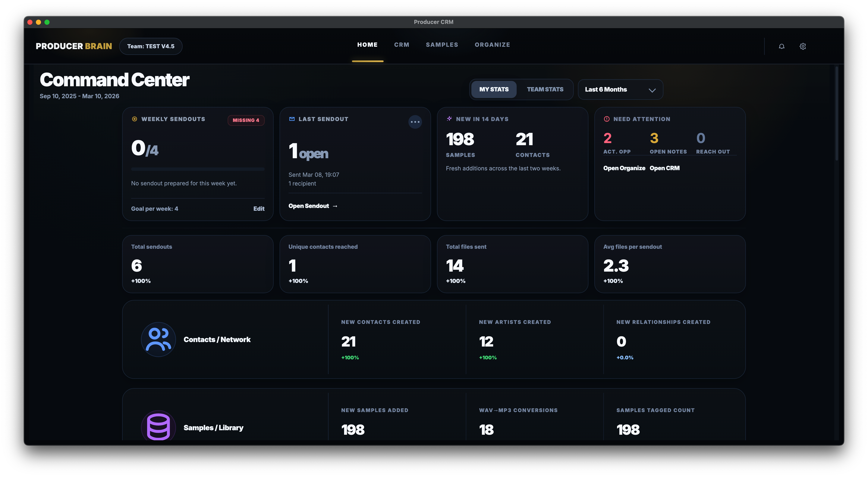Click the 198 Samples figure in New in 14 Days
This screenshot has height=477, width=868.
click(x=460, y=139)
